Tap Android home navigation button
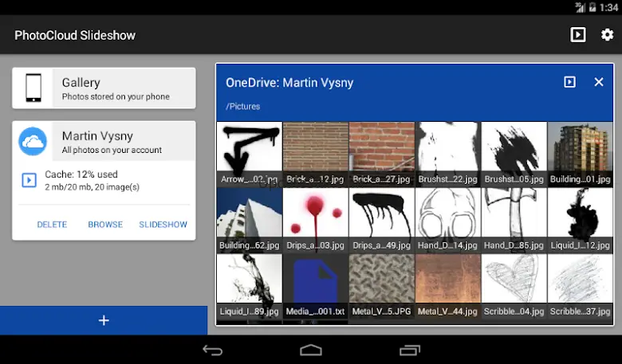Screen dimensions: 622x364 pyautogui.click(x=311, y=350)
